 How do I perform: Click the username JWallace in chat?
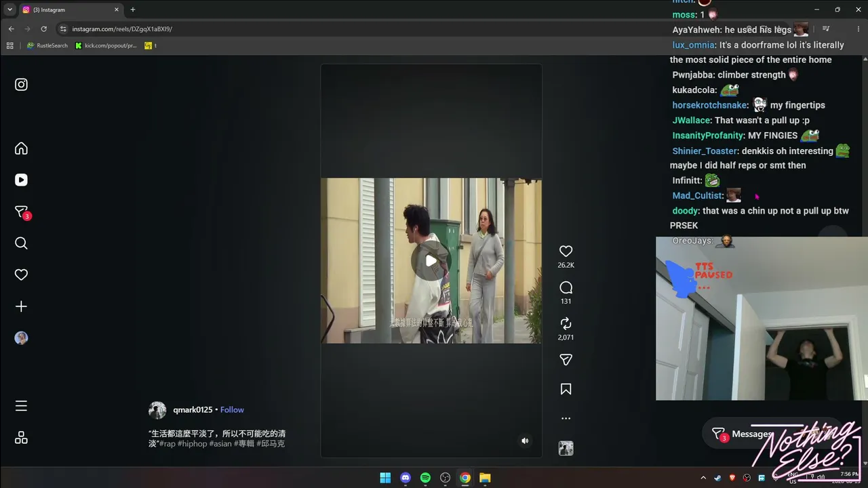(691, 121)
